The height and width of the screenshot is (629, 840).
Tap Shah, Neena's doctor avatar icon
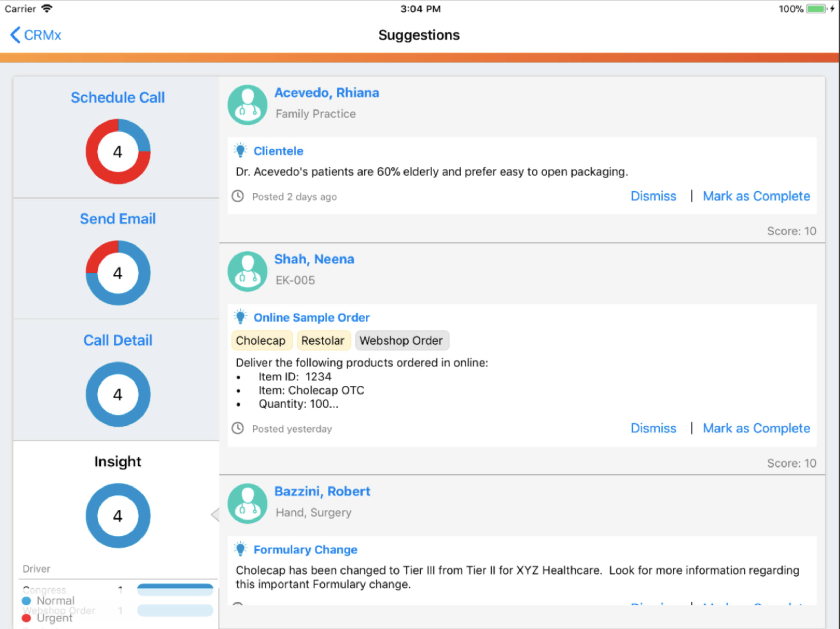coord(247,271)
